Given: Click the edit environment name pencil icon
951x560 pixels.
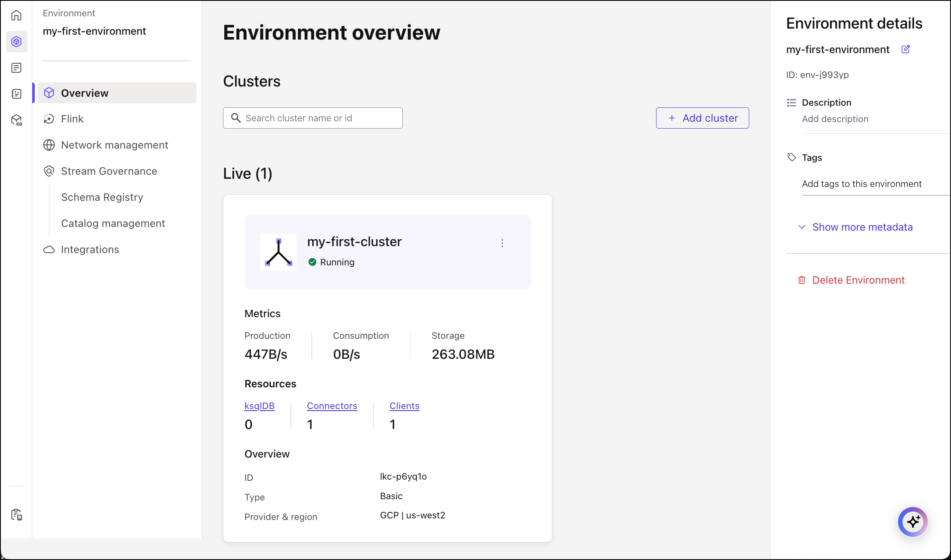Looking at the screenshot, I should click(906, 49).
